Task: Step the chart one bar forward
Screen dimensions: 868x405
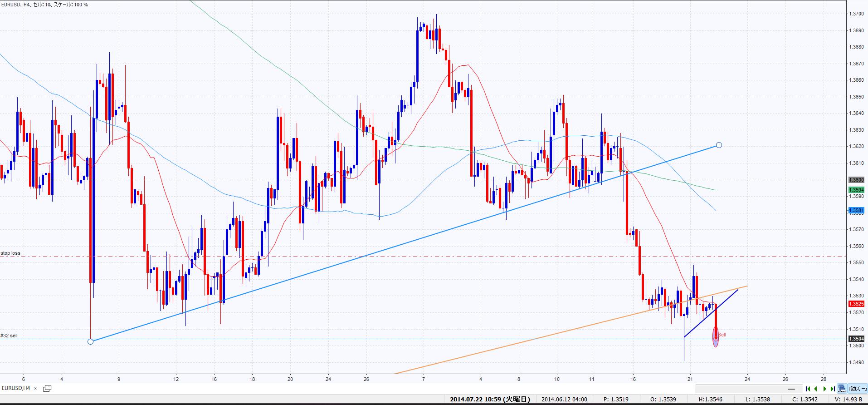Action: [x=825, y=389]
